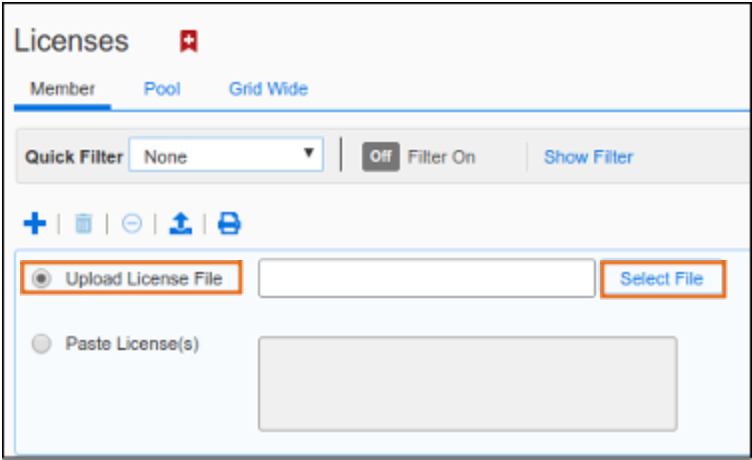Click the circled minus remove icon
The height and width of the screenshot is (460, 752).
132,224
